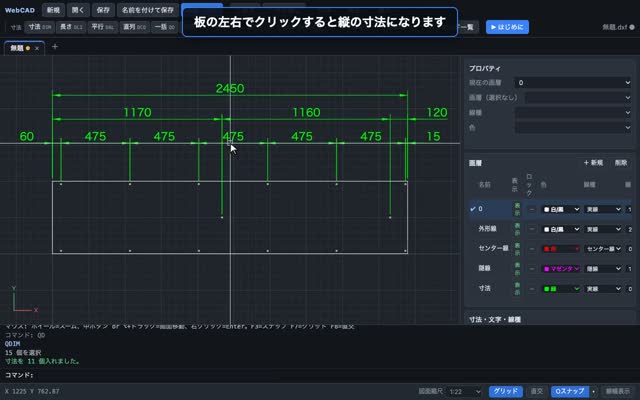
Task: Open magenta color dropdown for 隠線 layer
Action: click(x=561, y=269)
